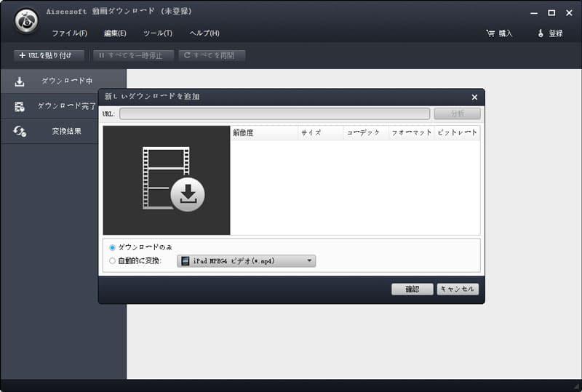Click the download complete film icon
Image resolution: width=582 pixels, height=392 pixels.
point(20,106)
